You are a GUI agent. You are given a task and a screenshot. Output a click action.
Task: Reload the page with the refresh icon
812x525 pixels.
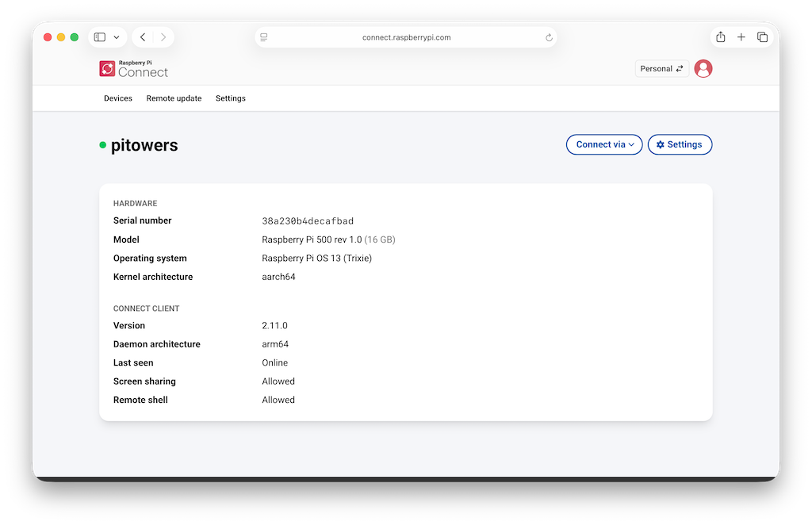(549, 37)
